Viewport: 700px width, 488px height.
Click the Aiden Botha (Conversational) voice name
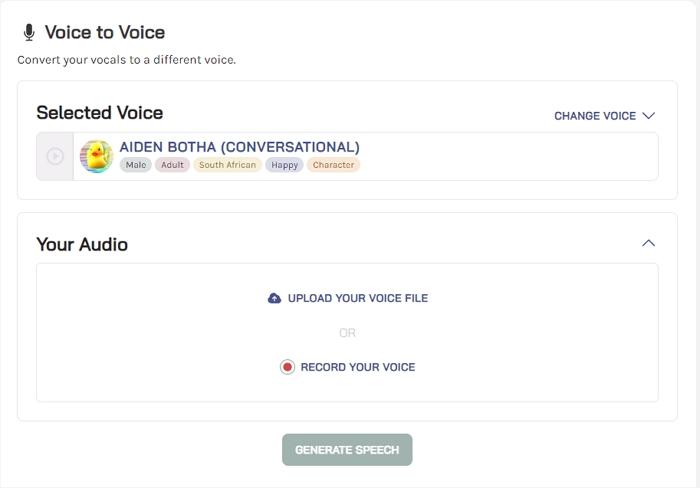(239, 147)
